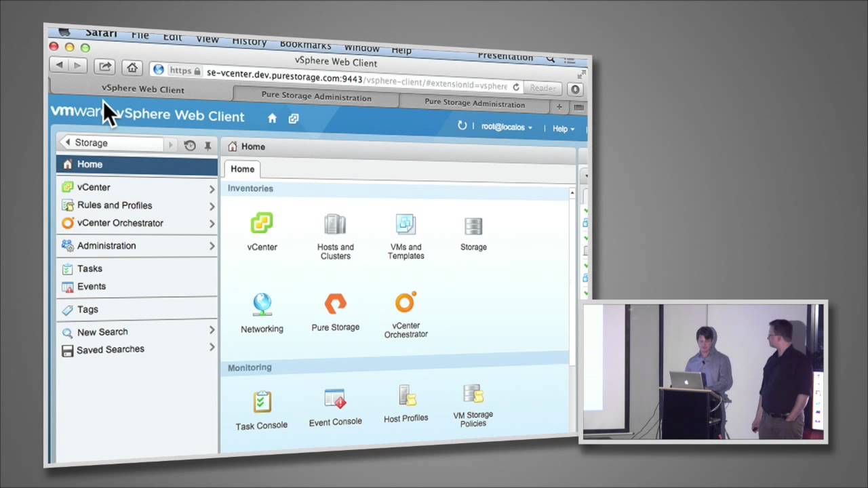868x488 pixels.
Task: Expand vCenter Orchestrator navigator arrow
Action: (212, 224)
